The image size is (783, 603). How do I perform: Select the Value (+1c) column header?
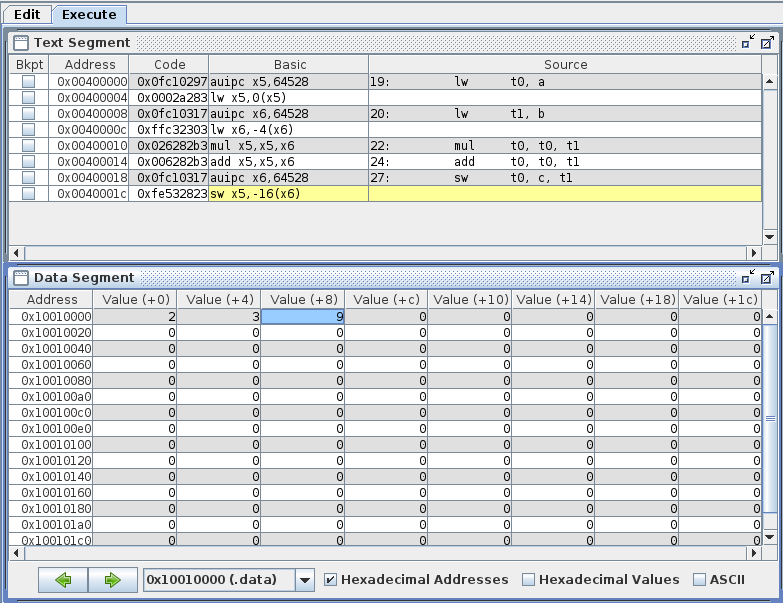(720, 300)
